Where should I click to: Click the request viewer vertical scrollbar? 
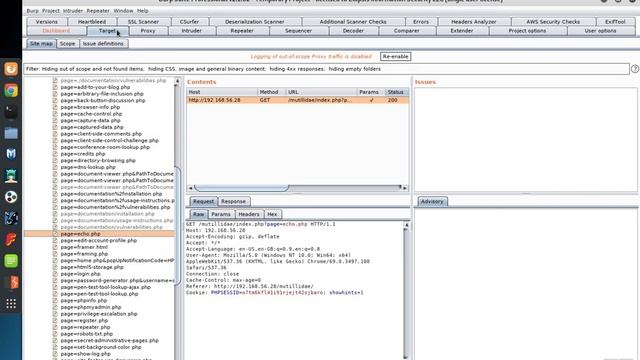tap(406, 291)
